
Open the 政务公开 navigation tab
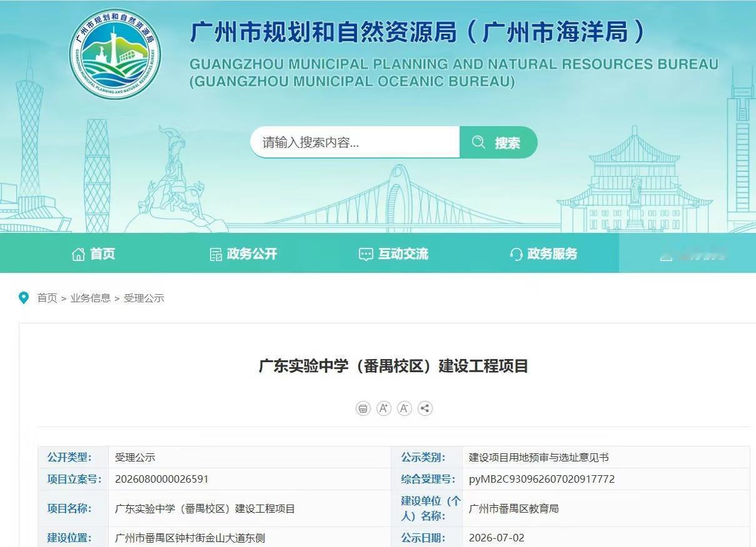(x=243, y=254)
